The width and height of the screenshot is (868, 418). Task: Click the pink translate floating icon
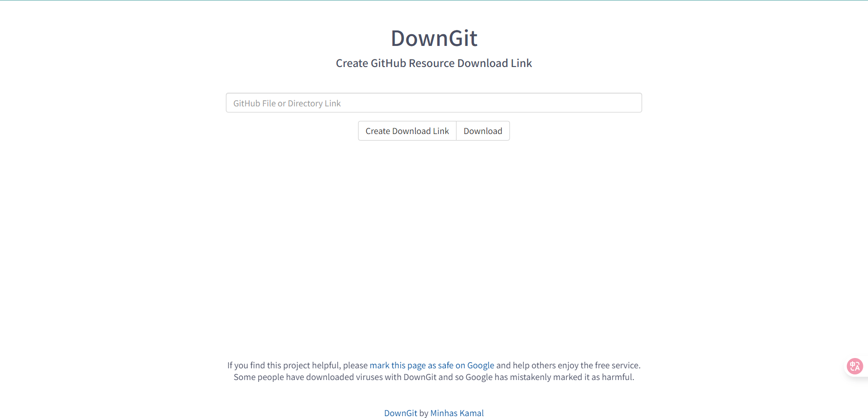[x=855, y=366]
